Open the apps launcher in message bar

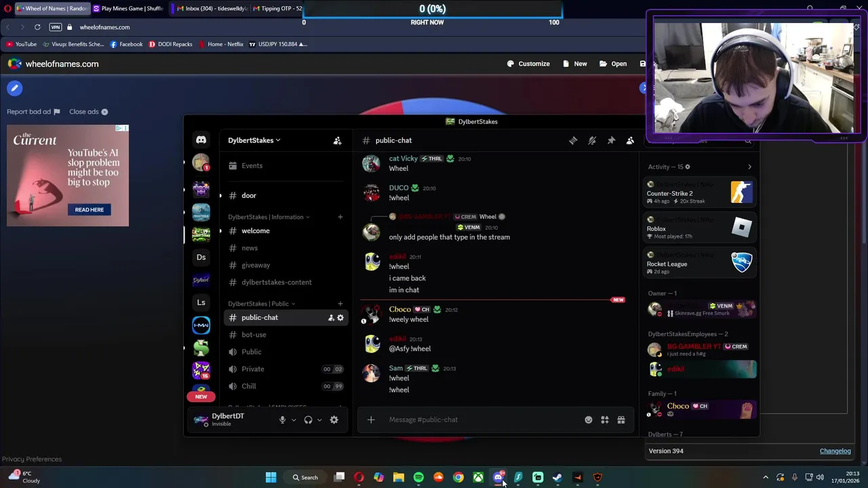click(605, 420)
